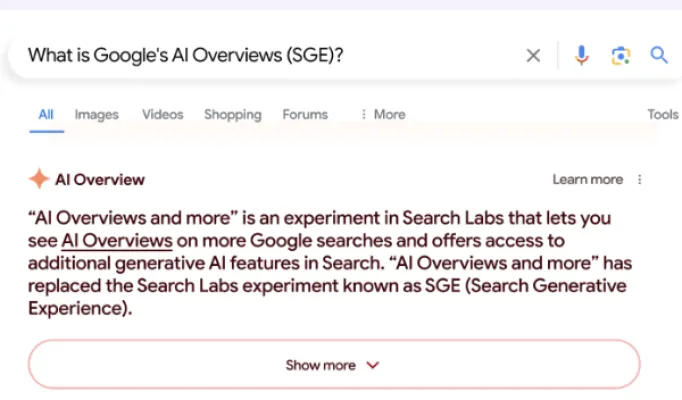Screen dimensions: 682x400
Task: Open Google Lens image search
Action: point(620,55)
